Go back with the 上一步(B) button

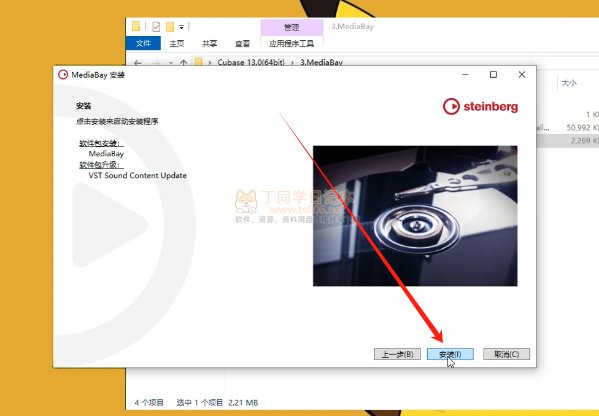click(x=397, y=354)
